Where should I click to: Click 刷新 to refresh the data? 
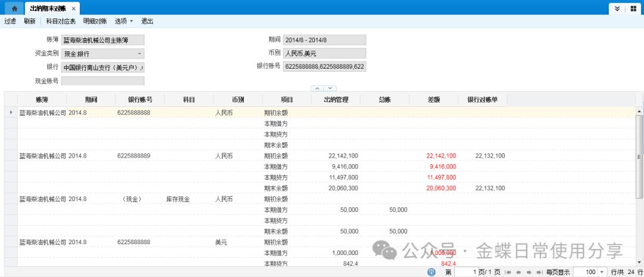click(x=30, y=21)
